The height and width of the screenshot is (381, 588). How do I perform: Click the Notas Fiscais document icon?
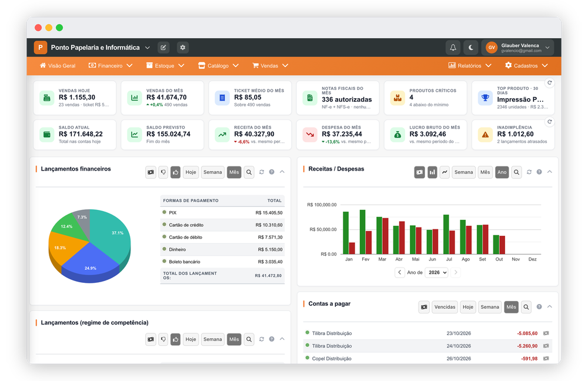tap(310, 98)
